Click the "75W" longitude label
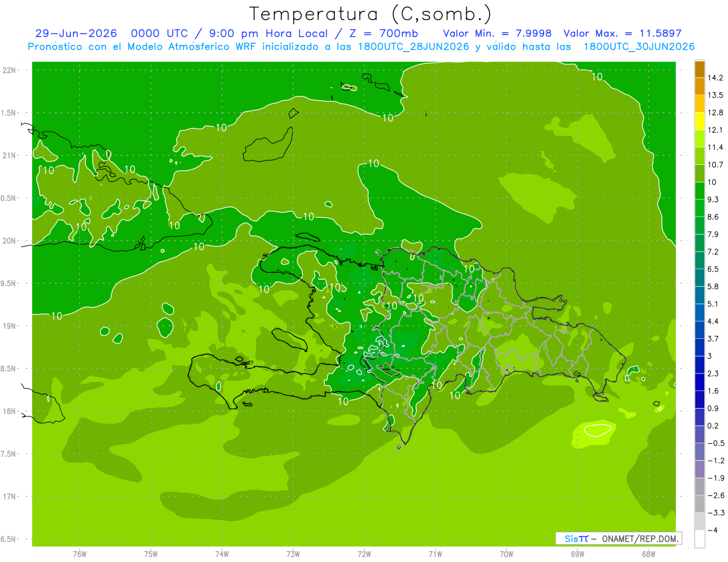The height and width of the screenshot is (562, 728). [151, 554]
